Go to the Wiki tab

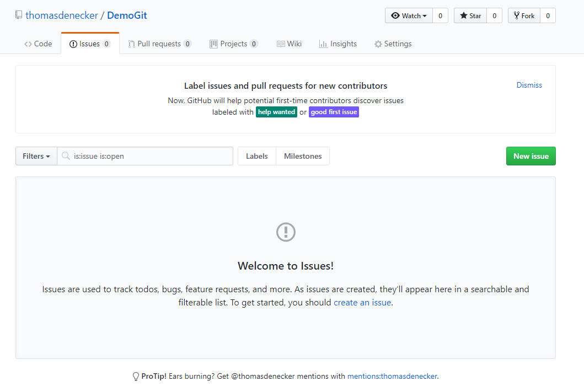290,44
